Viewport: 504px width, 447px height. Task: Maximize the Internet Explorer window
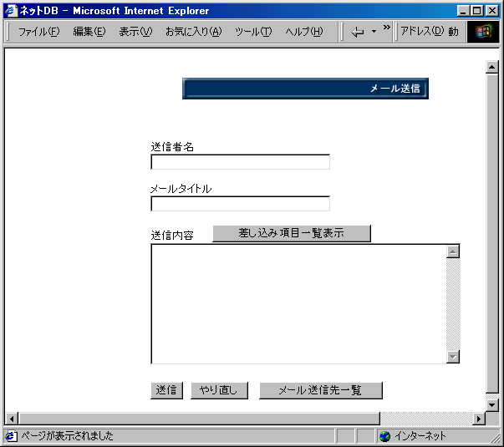pos(477,11)
